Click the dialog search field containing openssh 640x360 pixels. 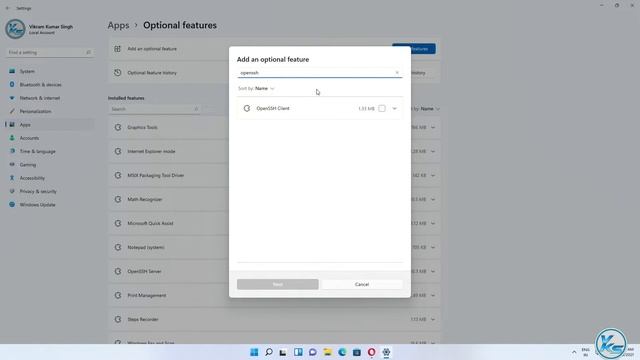[319, 73]
